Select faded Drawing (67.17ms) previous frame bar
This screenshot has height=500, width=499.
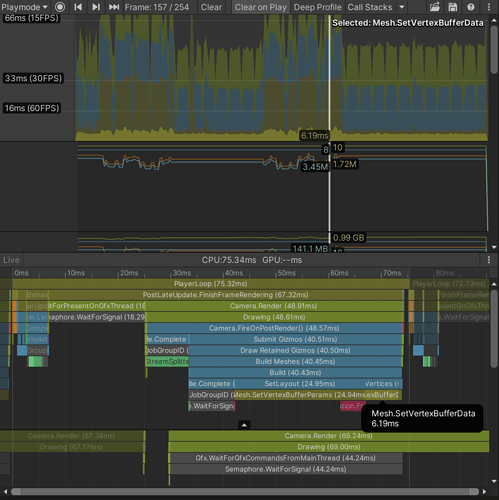[72, 447]
